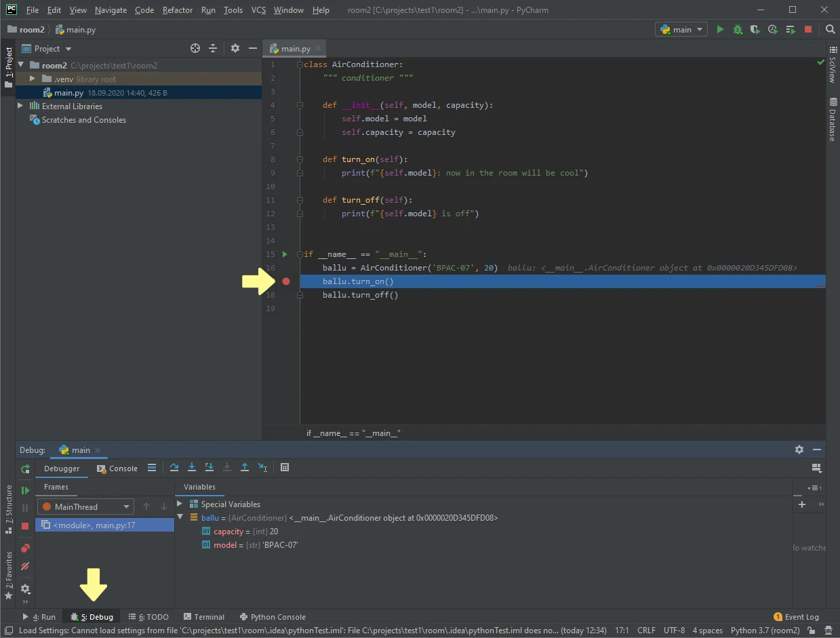The height and width of the screenshot is (638, 840).
Task: Open the Terminal tool window button
Action: pyautogui.click(x=203, y=617)
